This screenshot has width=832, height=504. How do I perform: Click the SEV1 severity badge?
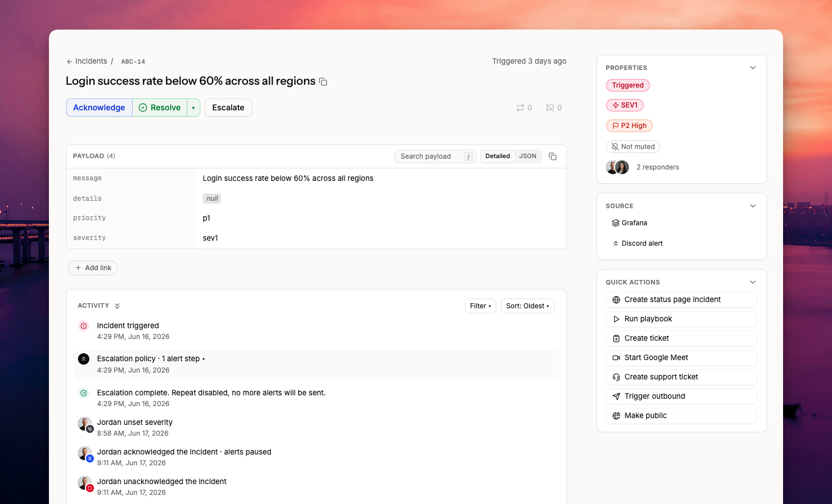[x=625, y=105]
